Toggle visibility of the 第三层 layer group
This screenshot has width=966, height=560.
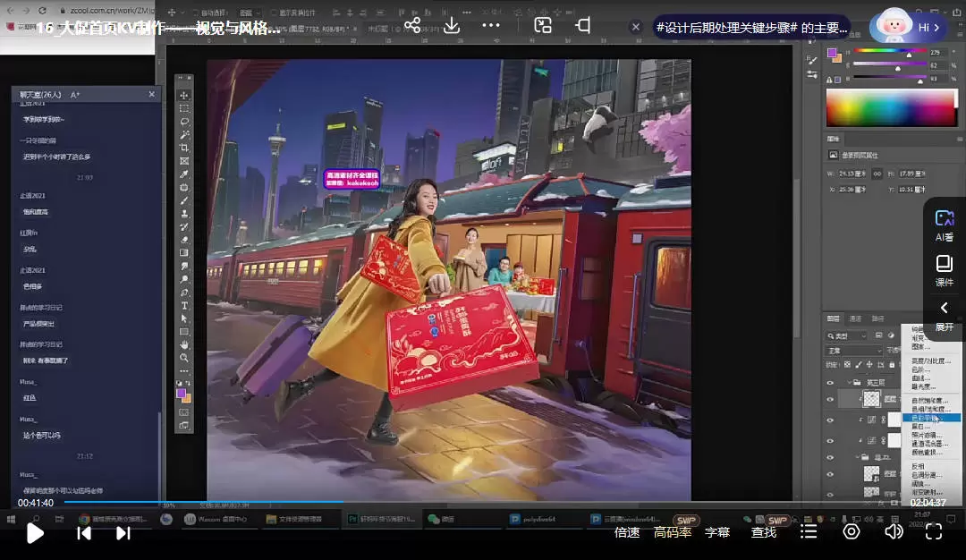coord(830,383)
